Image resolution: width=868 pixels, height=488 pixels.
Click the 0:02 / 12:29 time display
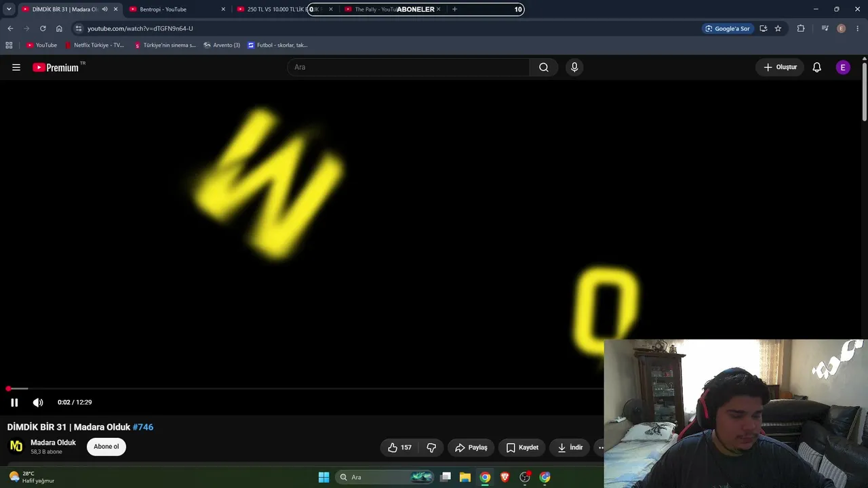[75, 403]
